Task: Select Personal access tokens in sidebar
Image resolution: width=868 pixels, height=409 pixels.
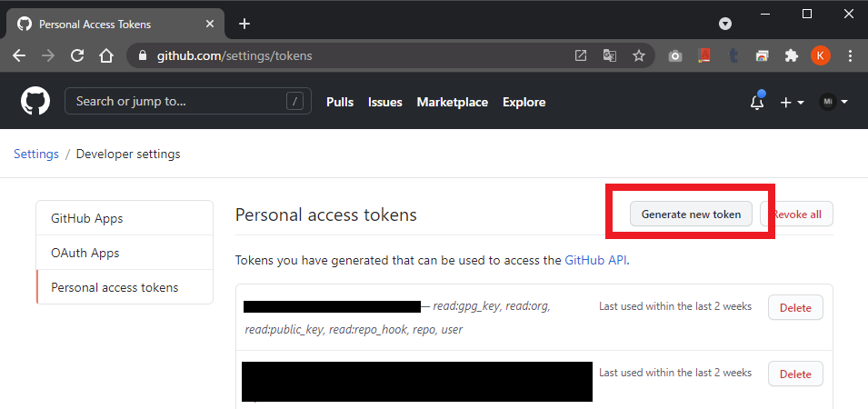Action: coord(125,287)
